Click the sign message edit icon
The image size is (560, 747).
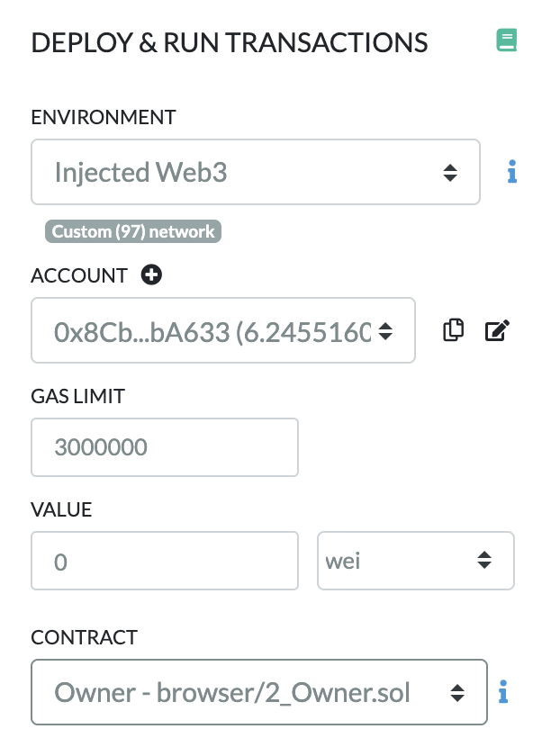point(496,330)
